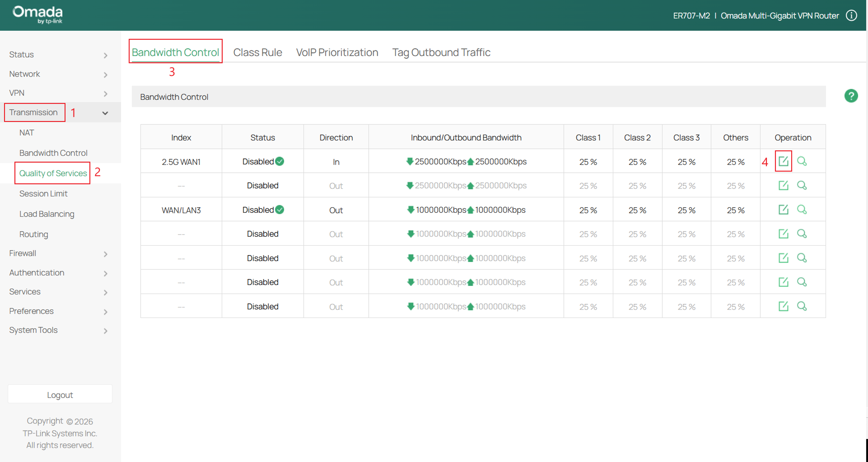This screenshot has width=868, height=462.
Task: Edit the fourth table row entry
Action: pos(783,234)
